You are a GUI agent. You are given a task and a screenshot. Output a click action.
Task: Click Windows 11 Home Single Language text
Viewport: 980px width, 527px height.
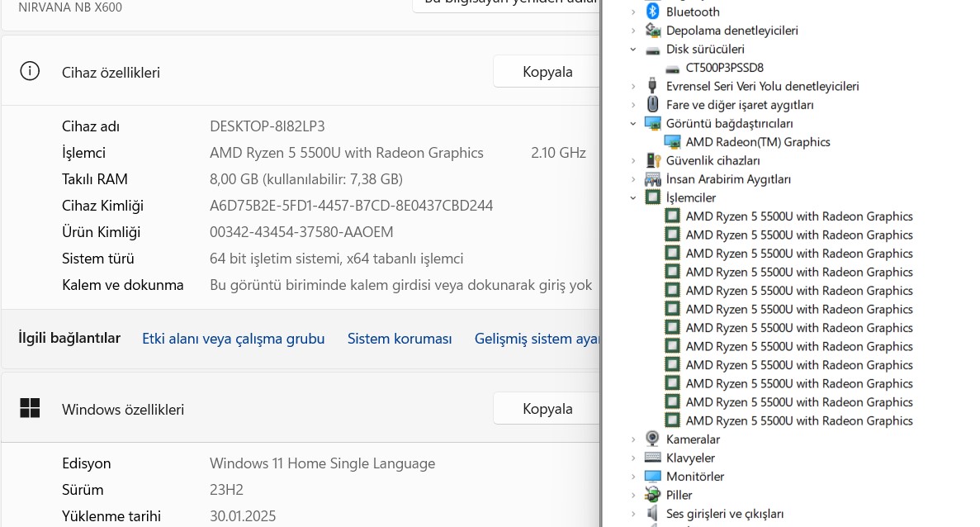tap(322, 463)
